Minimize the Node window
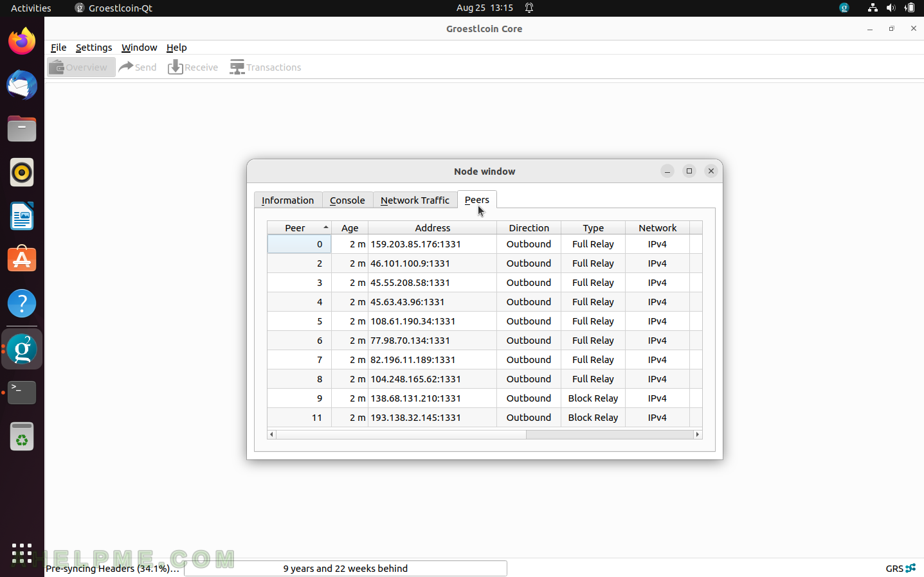The height and width of the screenshot is (577, 924). coord(667,171)
